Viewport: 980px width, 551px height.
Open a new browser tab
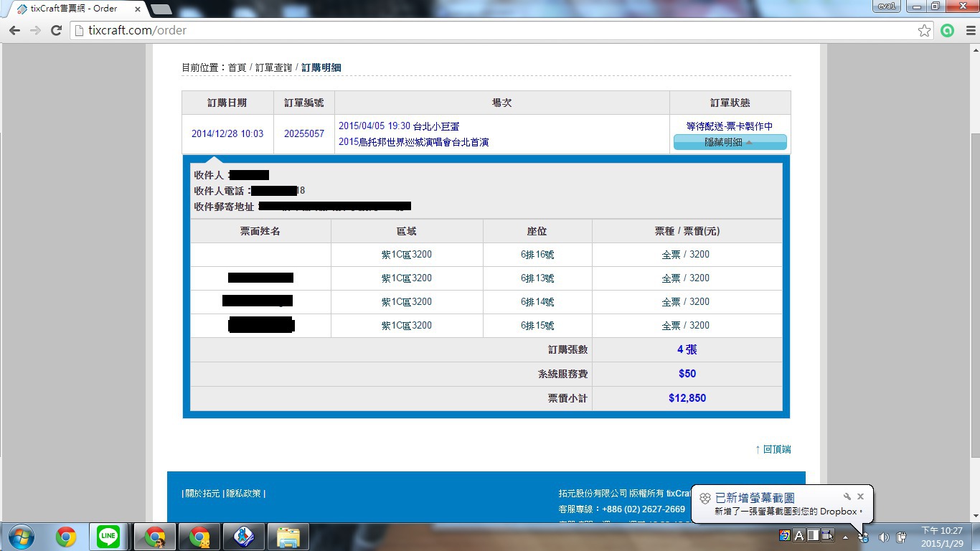161,9
